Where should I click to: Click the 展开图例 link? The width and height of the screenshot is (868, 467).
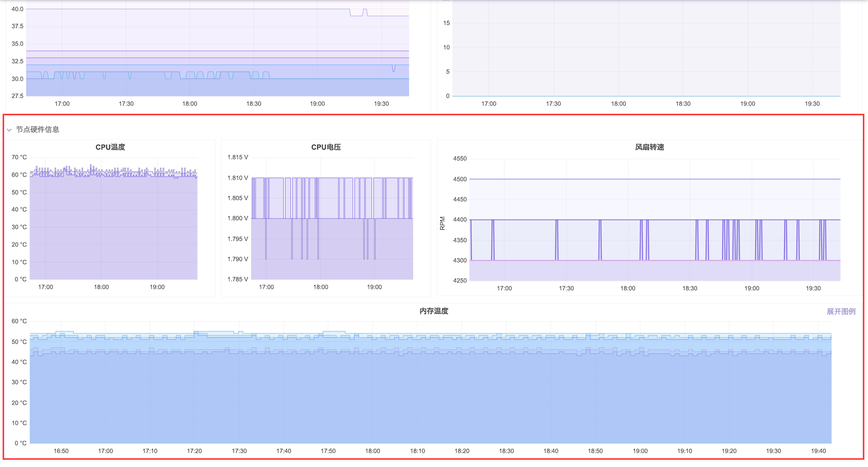click(x=841, y=311)
